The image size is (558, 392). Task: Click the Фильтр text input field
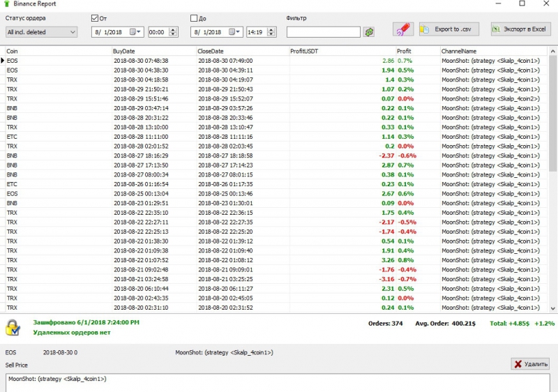click(x=324, y=32)
